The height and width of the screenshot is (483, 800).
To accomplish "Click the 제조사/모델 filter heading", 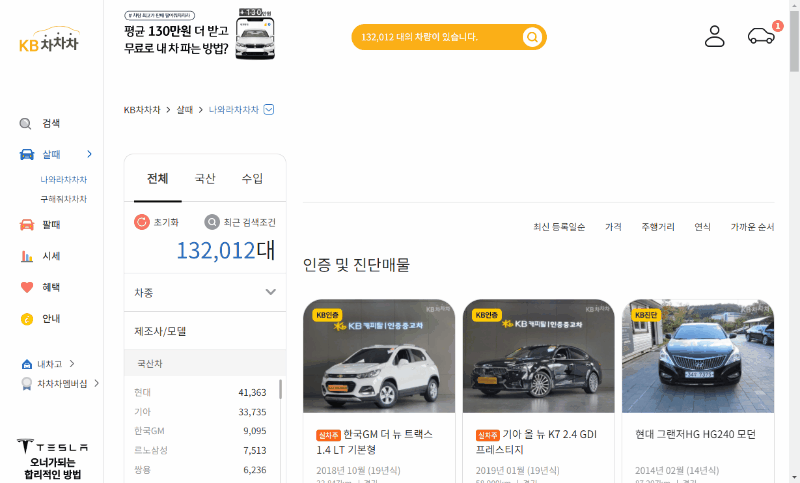I will pos(160,332).
